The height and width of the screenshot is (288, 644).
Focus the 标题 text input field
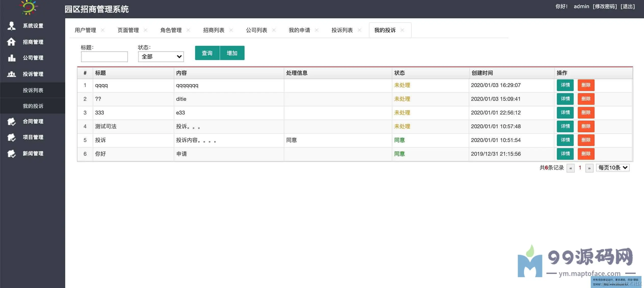pos(104,56)
